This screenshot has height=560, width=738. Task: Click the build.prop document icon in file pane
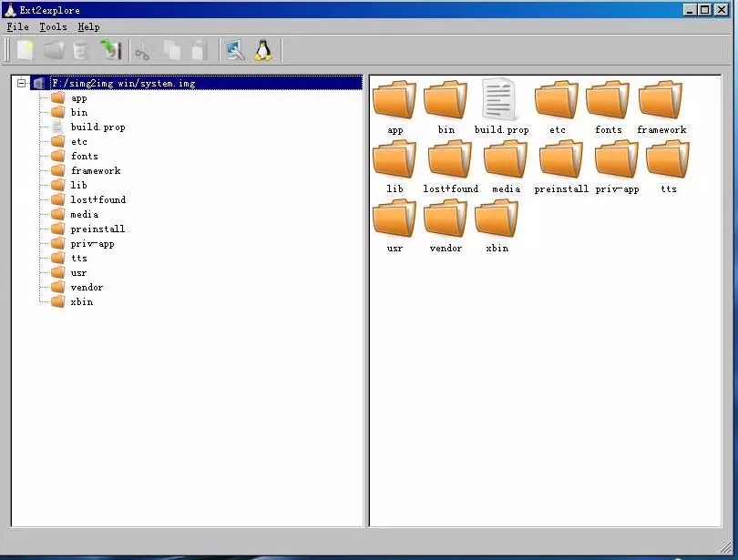pos(499,99)
